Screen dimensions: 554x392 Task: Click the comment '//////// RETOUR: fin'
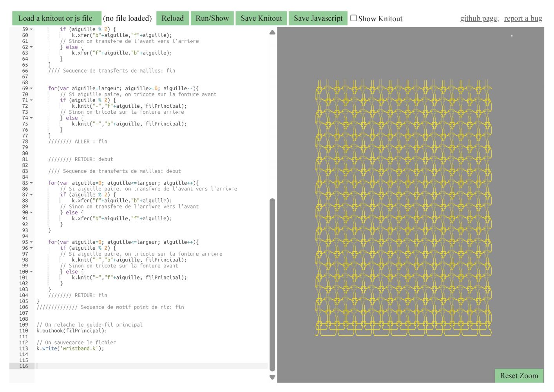pyautogui.click(x=78, y=295)
